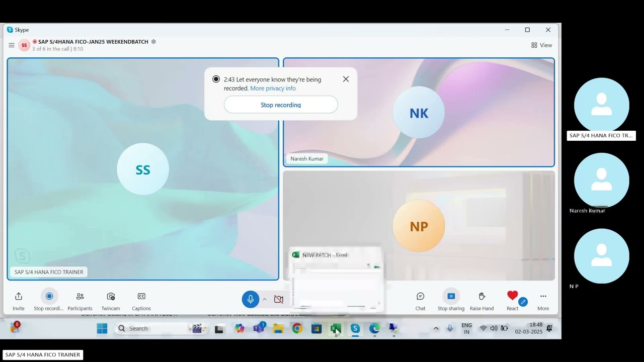Screen dimensions: 644x362
Task: Switch to Excel from the taskbar
Action: [x=336, y=329]
